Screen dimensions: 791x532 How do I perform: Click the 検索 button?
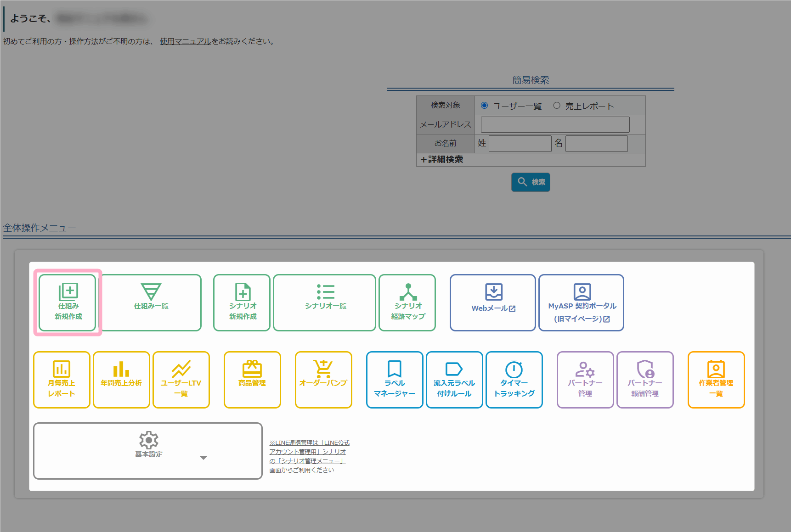pos(531,182)
